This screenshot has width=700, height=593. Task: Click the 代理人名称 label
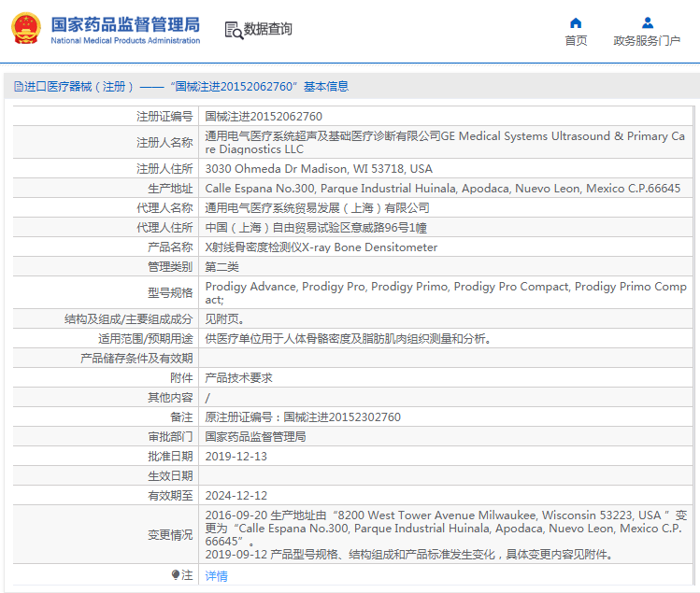[x=164, y=208]
